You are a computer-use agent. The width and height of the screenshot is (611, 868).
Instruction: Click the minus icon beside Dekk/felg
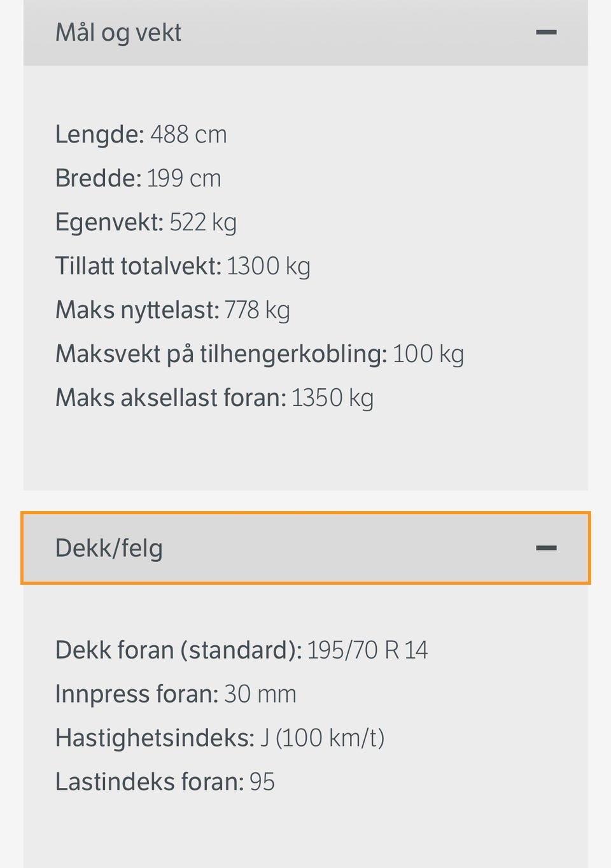click(x=546, y=548)
